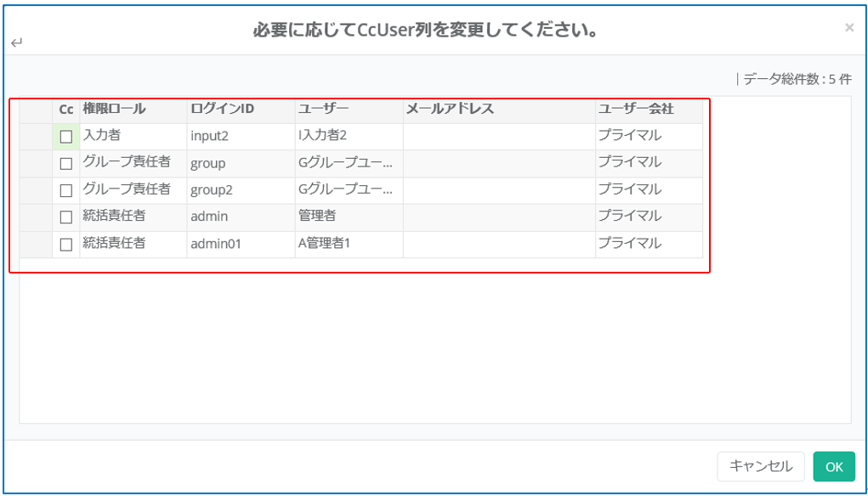This screenshot has width=868, height=496.
Task: Click the row header of the input2 row
Action: pos(36,136)
